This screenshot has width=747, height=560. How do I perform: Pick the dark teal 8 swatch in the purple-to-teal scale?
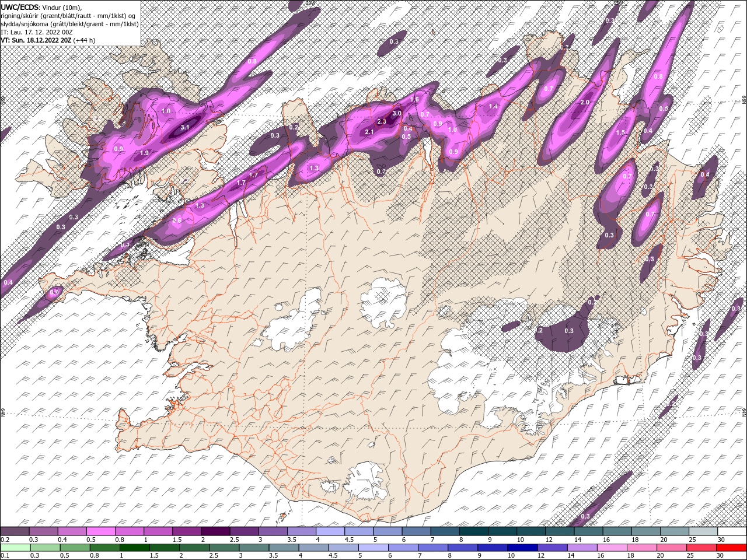(x=474, y=531)
